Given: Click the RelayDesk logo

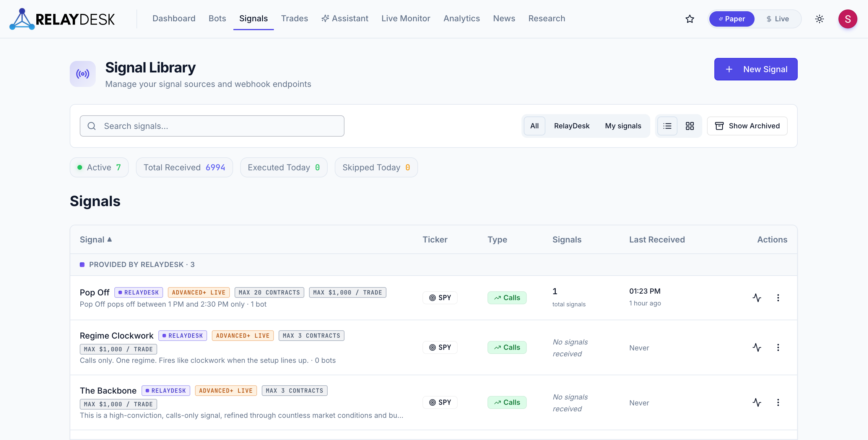Looking at the screenshot, I should (x=62, y=19).
